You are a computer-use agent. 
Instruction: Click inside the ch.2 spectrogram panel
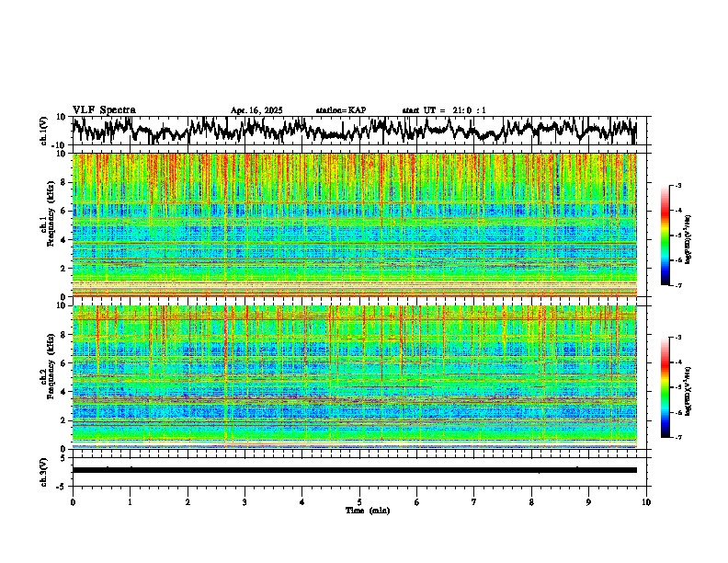pyautogui.click(x=354, y=377)
